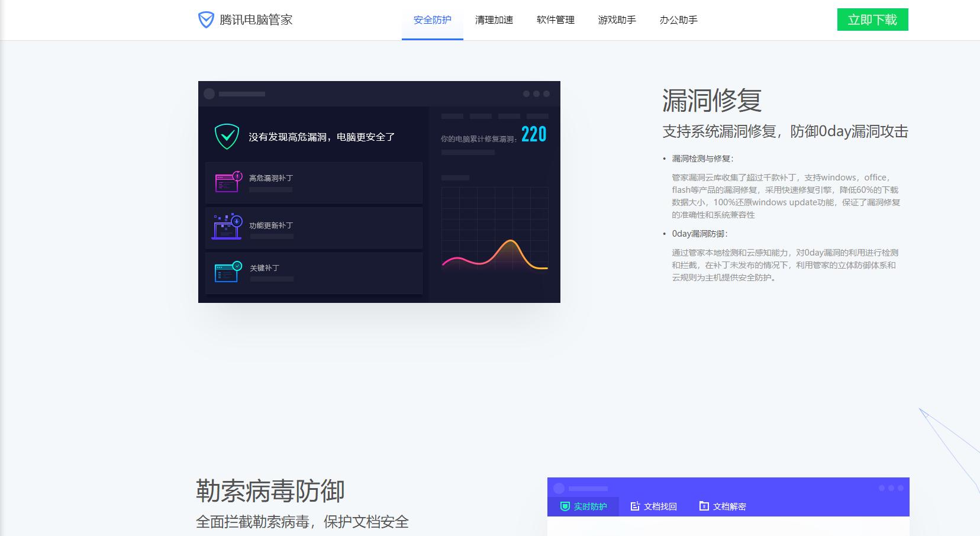Screen dimensions: 980x536
Task: Click the 实时防护 shield icon
Action: tap(566, 506)
